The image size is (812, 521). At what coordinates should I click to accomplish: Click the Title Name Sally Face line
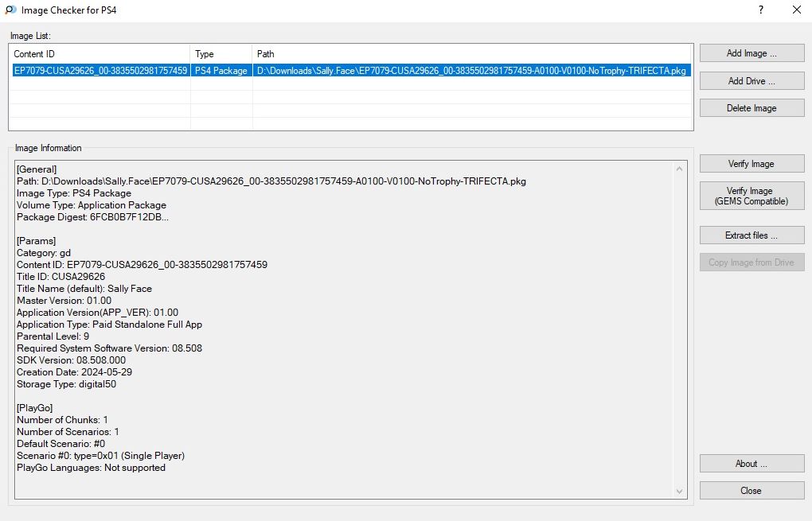click(84, 289)
